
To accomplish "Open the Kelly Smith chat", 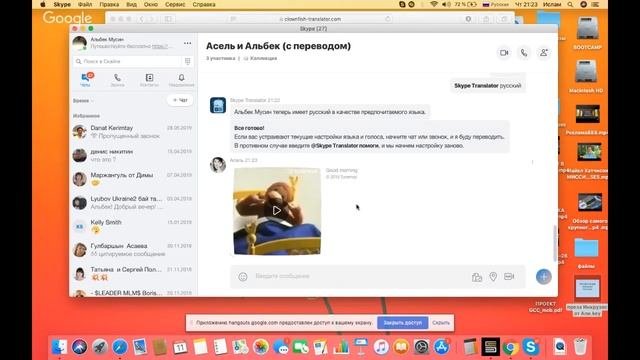I will click(133, 227).
